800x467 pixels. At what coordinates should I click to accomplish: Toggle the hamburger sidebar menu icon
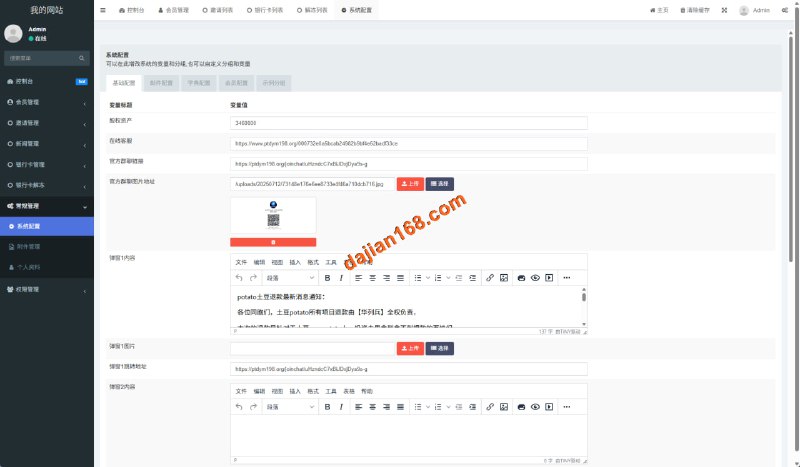pos(105,9)
